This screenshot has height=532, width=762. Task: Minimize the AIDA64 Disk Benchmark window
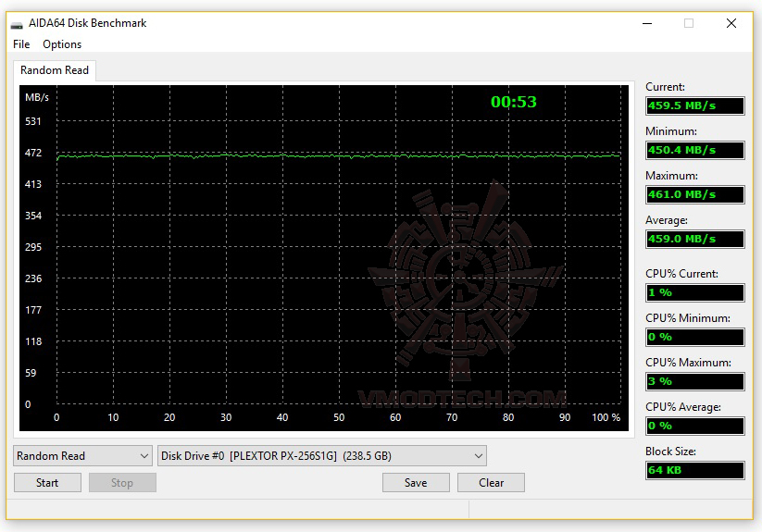click(x=647, y=23)
